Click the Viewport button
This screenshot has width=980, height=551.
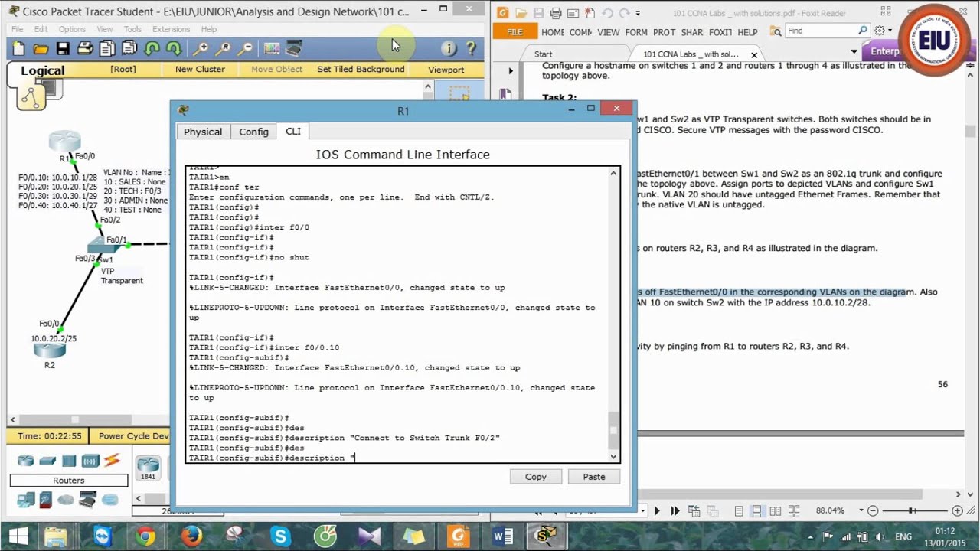click(446, 70)
